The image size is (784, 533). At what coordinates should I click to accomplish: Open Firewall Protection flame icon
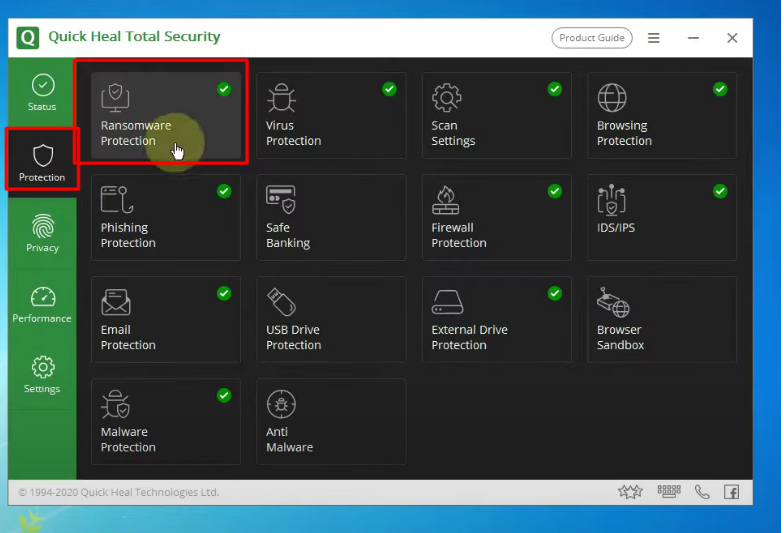tap(446, 200)
